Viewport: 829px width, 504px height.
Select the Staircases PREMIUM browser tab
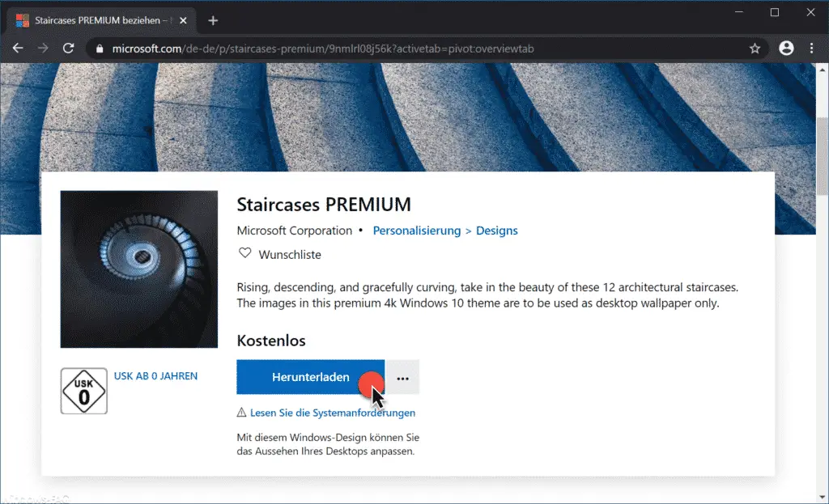[x=101, y=20]
